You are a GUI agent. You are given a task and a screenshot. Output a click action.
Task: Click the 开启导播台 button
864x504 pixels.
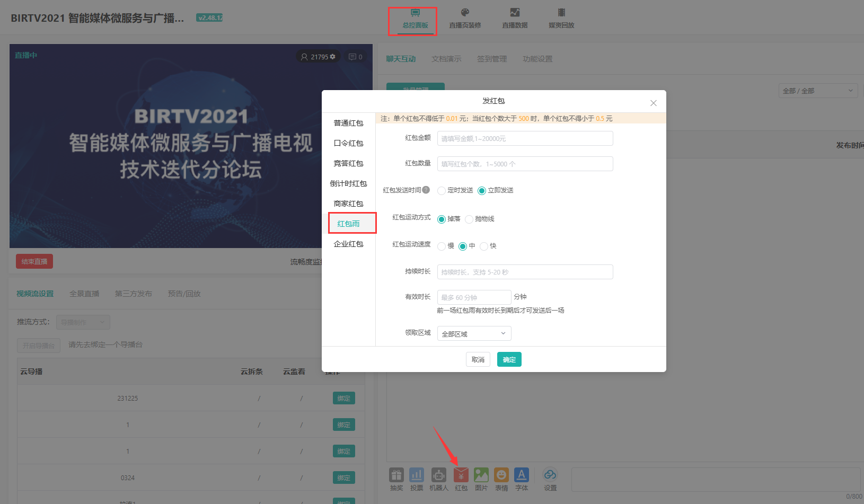[x=39, y=346]
